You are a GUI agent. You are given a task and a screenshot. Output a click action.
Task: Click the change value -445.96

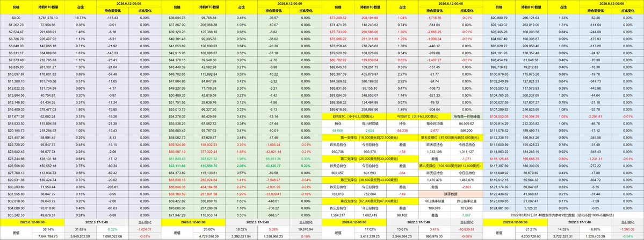coord(596,88)
